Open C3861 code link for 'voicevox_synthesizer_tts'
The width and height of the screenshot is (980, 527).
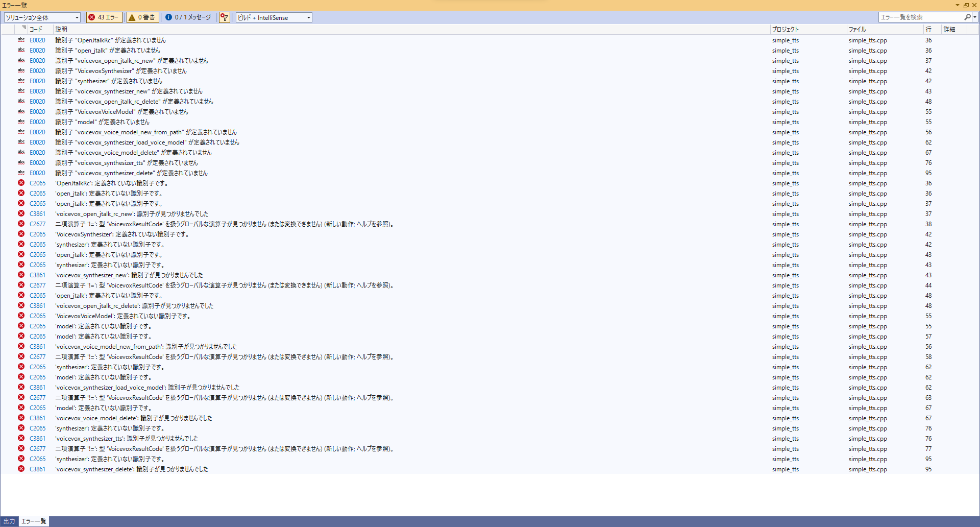click(x=37, y=438)
